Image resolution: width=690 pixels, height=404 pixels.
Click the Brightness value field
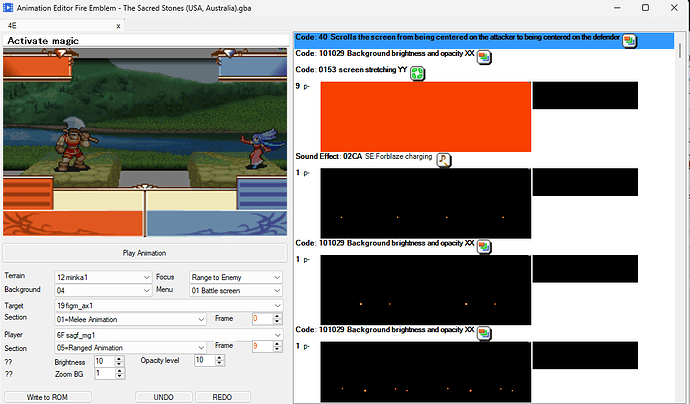(x=105, y=361)
